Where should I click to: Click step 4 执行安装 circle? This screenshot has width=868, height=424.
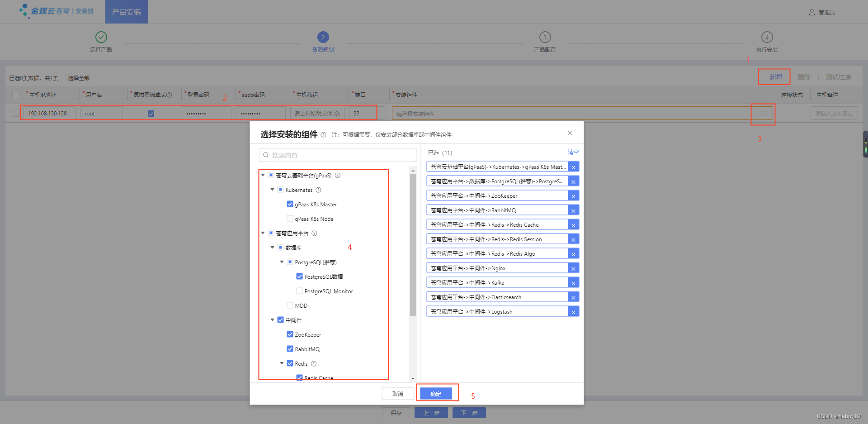767,37
